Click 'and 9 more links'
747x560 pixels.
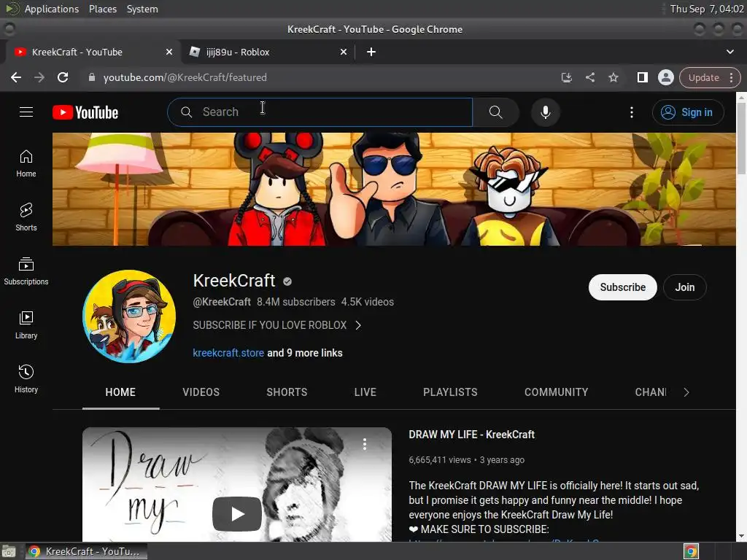click(305, 353)
